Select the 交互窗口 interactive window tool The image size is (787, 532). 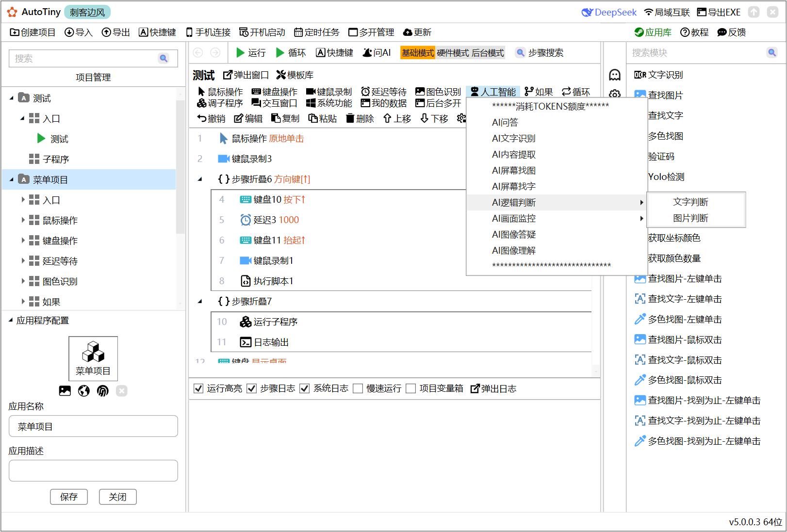coord(274,103)
